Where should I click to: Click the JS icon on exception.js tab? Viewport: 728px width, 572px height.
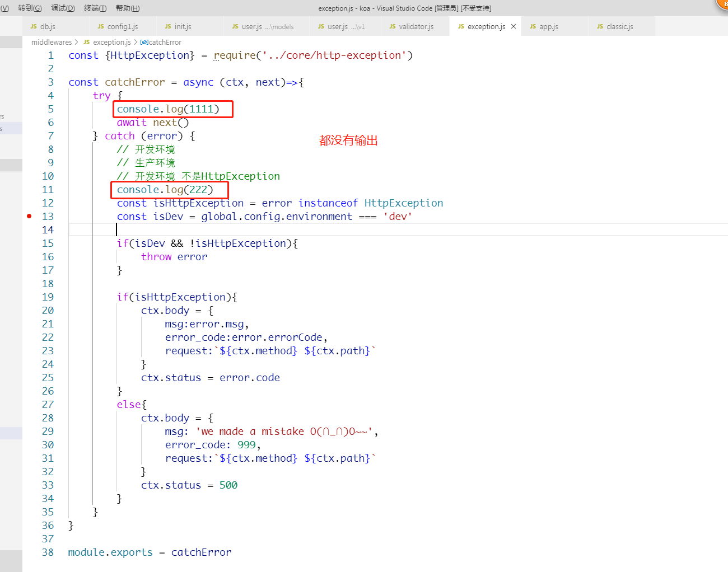tap(461, 26)
